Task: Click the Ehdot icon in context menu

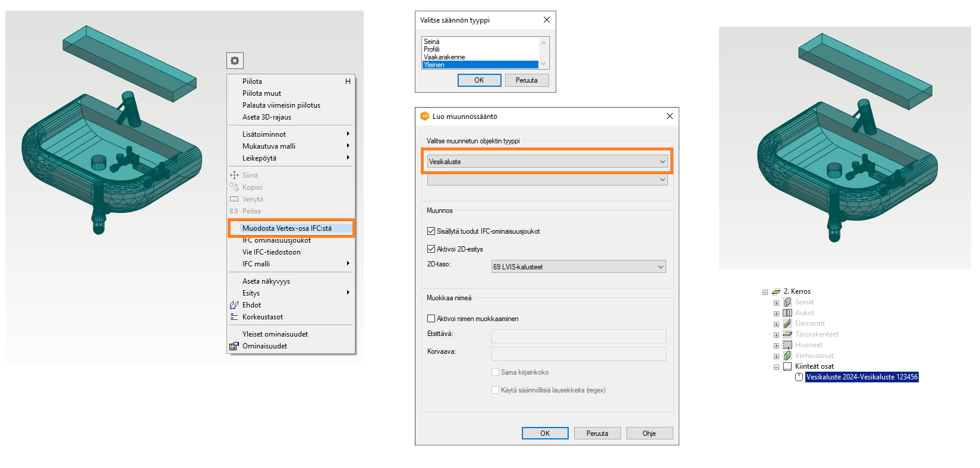Action: pos(234,305)
